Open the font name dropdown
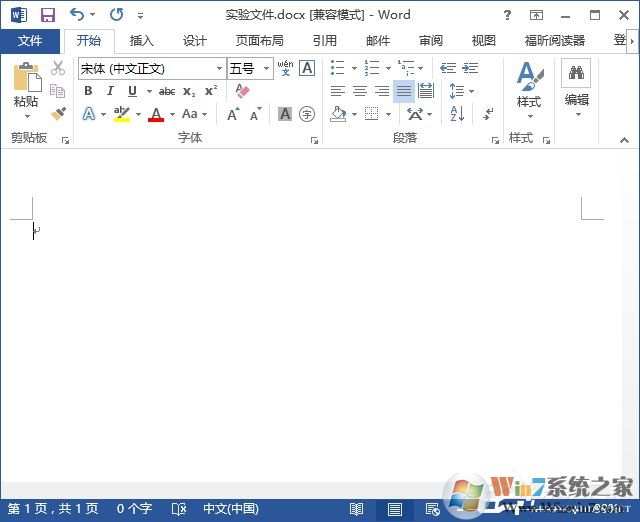This screenshot has width=640, height=522. click(220, 68)
